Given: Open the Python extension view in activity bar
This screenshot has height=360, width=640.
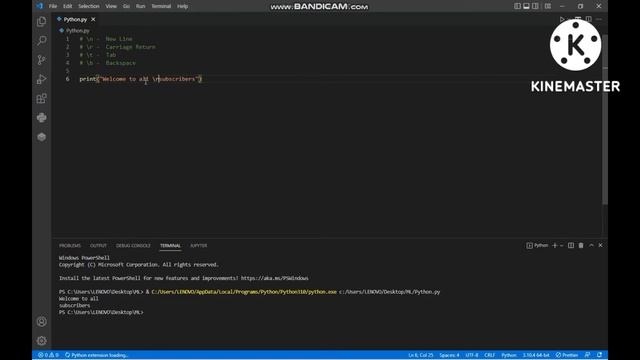Looking at the screenshot, I should (x=42, y=118).
